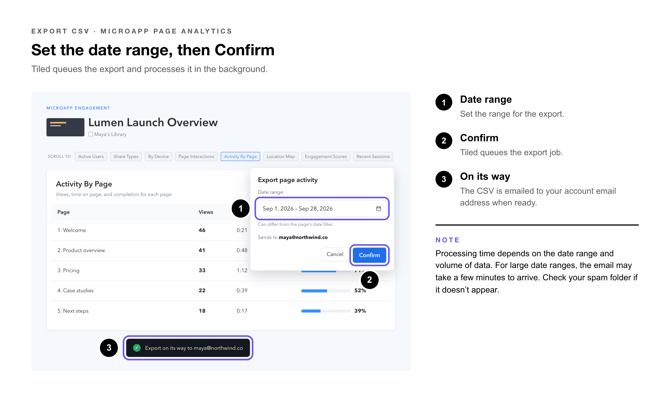Click the Lumen Launch Overview title

tap(153, 123)
